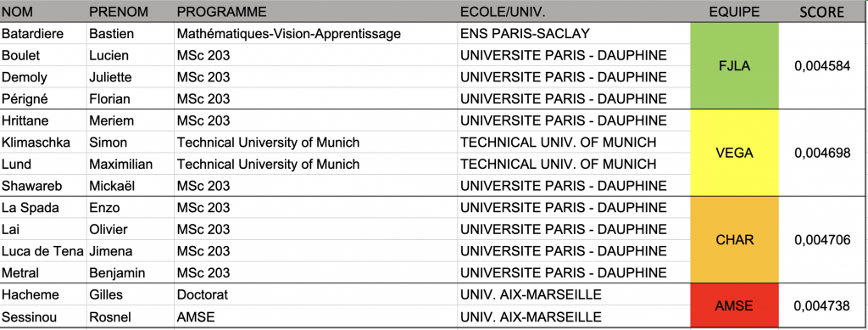
Task: Click the Klimaschka name cell
Action: click(x=43, y=143)
